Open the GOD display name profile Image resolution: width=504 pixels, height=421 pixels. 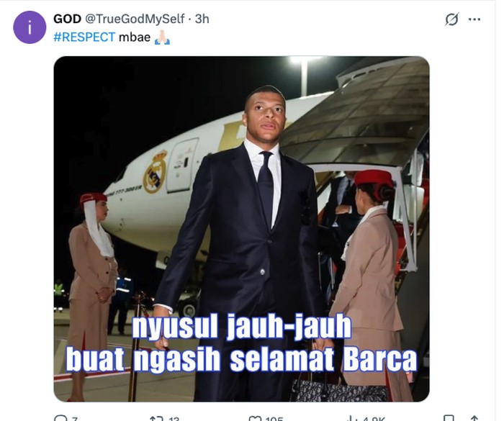click(x=67, y=19)
